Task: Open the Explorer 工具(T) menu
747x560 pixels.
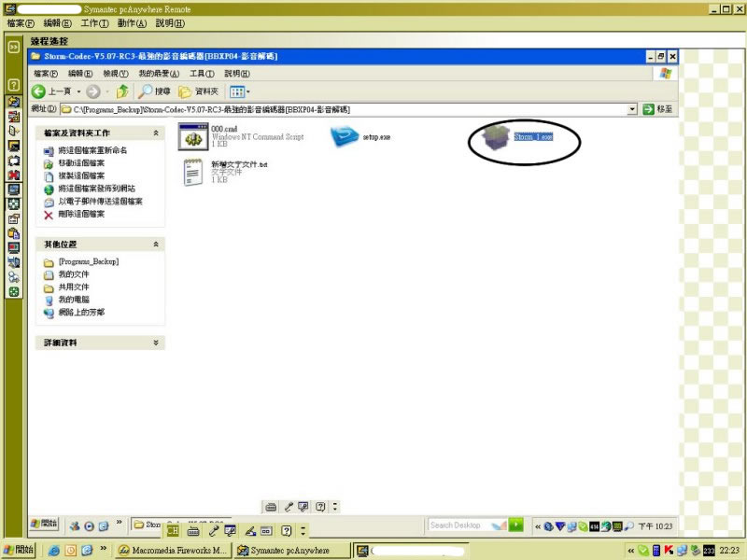Action: tap(202, 74)
